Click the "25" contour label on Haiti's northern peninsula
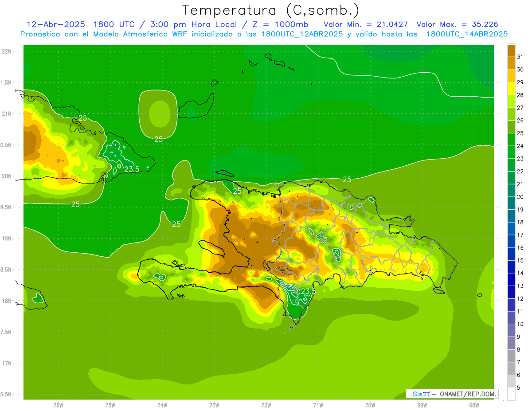 (237, 191)
